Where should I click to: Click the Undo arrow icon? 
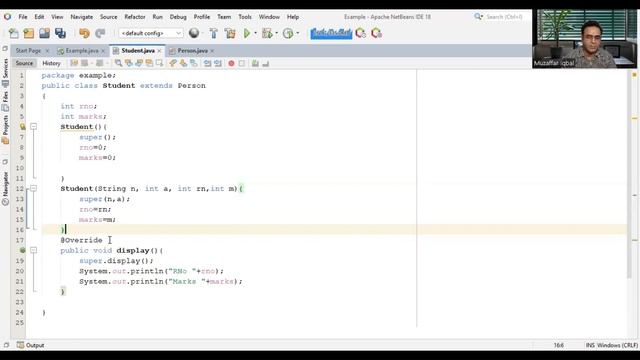point(84,33)
